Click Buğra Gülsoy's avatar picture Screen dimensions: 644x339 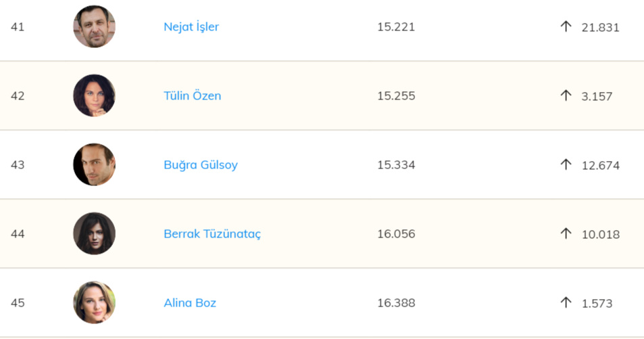(x=94, y=164)
